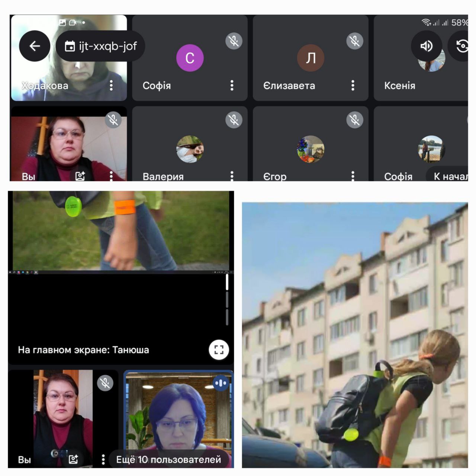
Task: Open three-dot menu for Єлизавета
Action: point(353,86)
